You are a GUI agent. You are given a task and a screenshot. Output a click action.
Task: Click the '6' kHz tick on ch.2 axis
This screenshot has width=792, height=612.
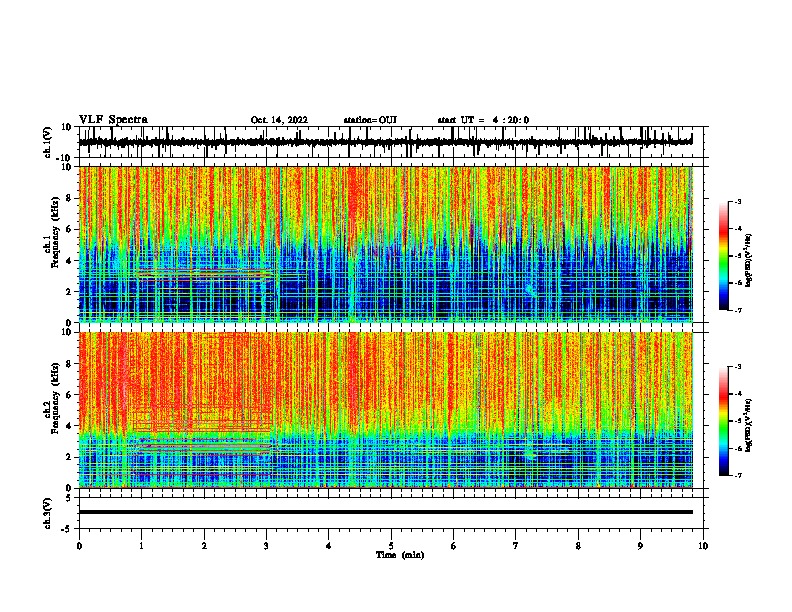coord(69,395)
